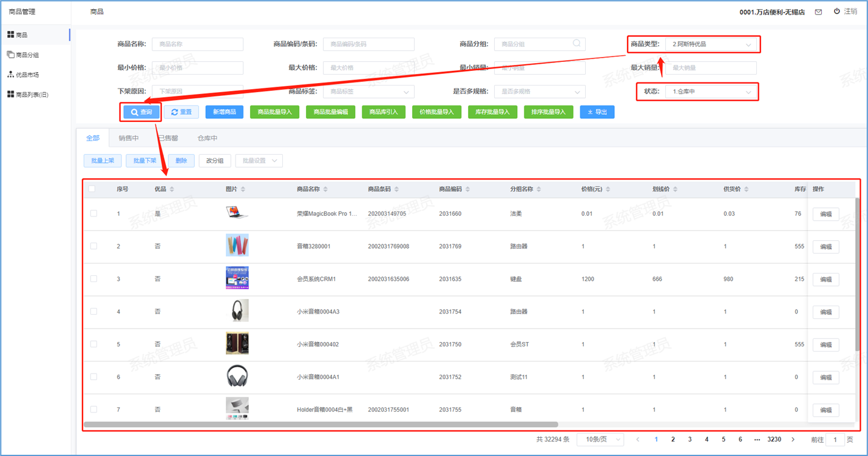Go to next page arrow in pagination
Image resolution: width=868 pixels, height=456 pixels.
point(793,440)
